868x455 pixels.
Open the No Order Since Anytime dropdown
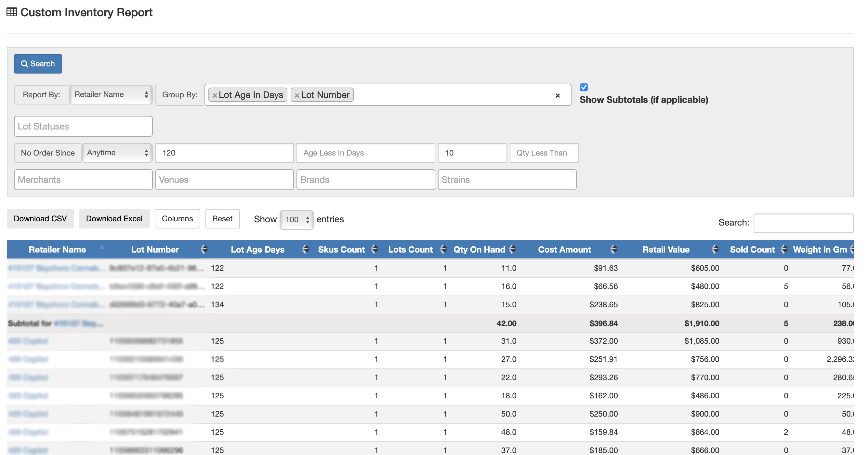[117, 153]
